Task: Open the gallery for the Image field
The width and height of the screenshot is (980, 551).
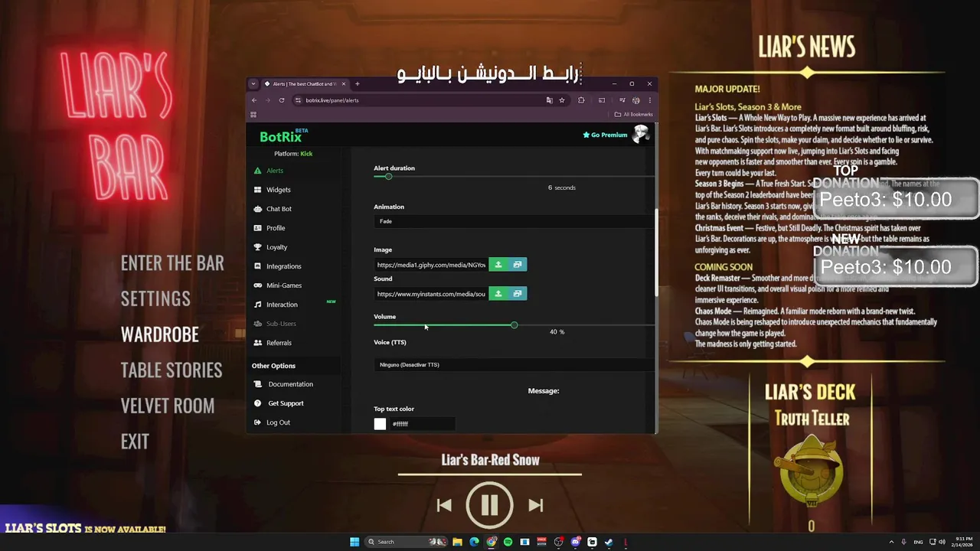Action: [x=518, y=265]
